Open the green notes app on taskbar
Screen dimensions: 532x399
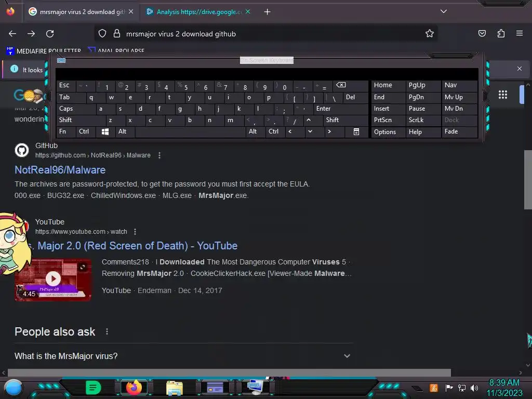93,388
